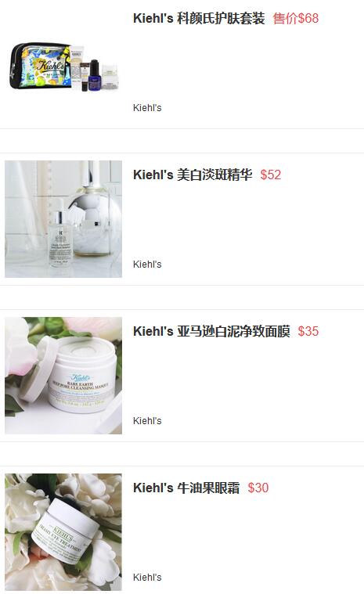Open the whitening serum bottle thumbnail
This screenshot has height=594, width=364.
63,219
